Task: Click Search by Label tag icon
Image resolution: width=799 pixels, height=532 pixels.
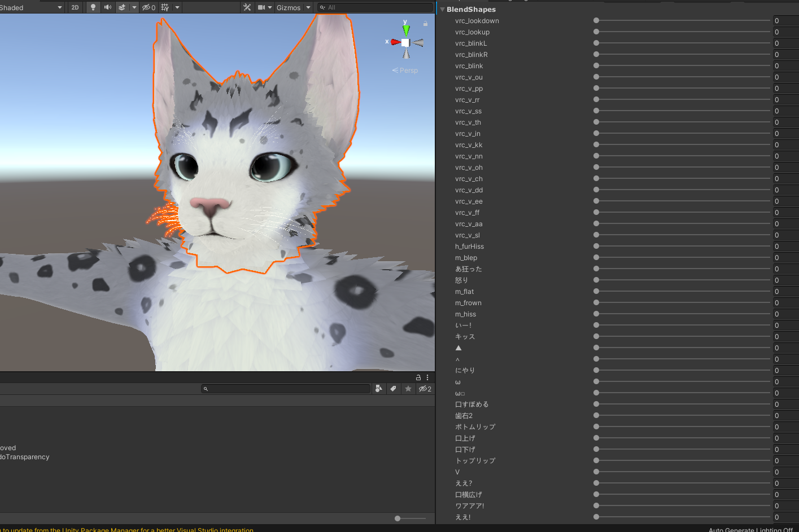Action: tap(394, 389)
